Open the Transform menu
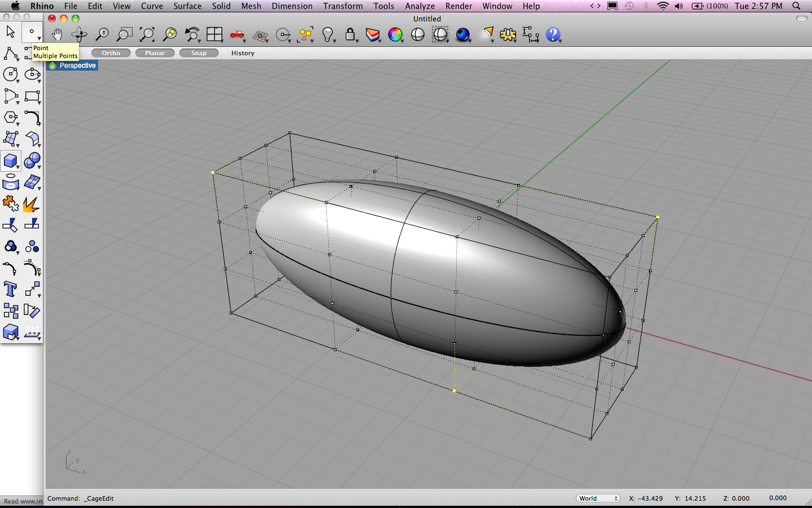This screenshot has height=508, width=812. point(343,6)
